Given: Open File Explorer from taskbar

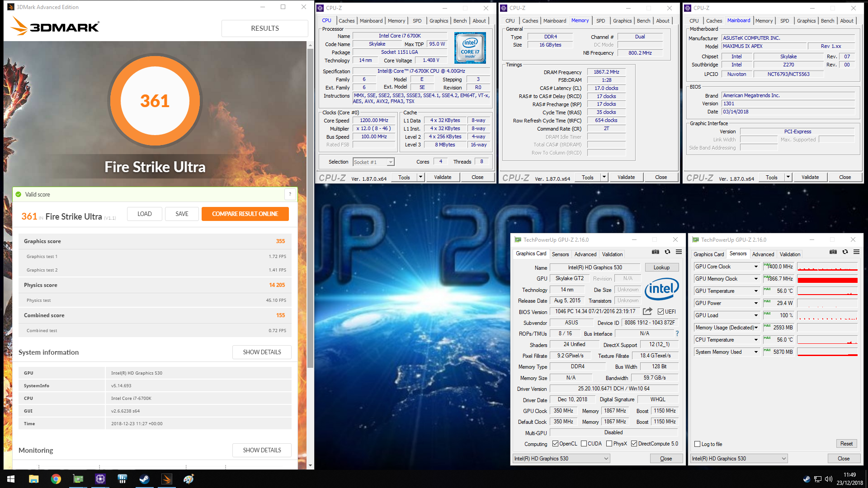Looking at the screenshot, I should pyautogui.click(x=34, y=479).
